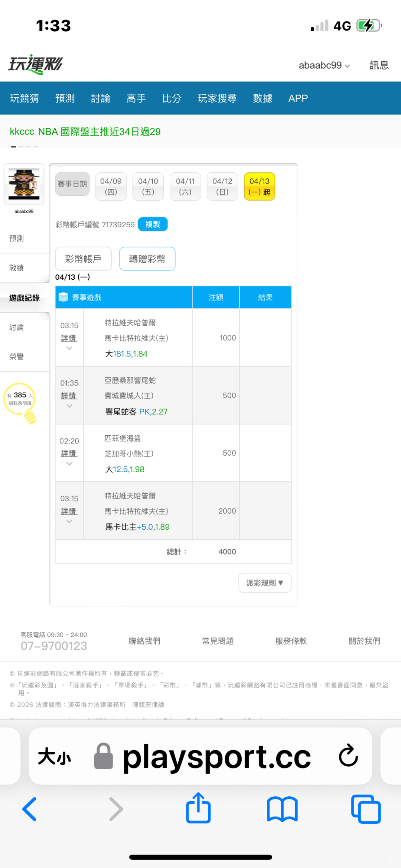This screenshot has height=868, width=401.
Task: Open the kkccc NBA 國際盤 promo link
Action: 85,132
